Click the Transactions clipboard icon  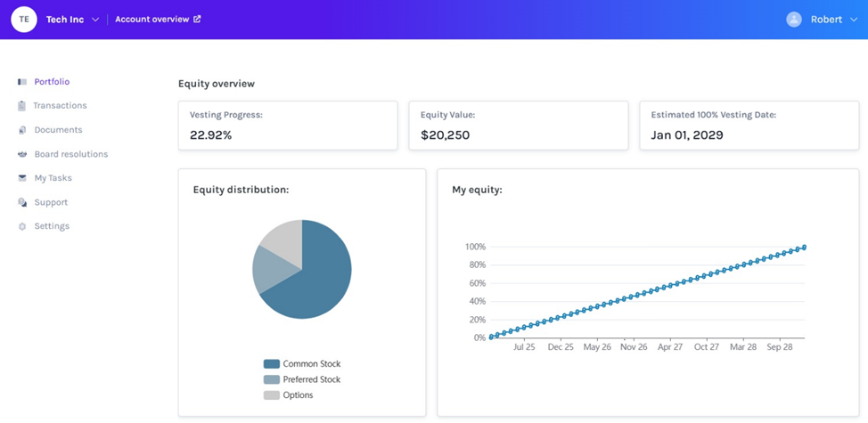(22, 106)
